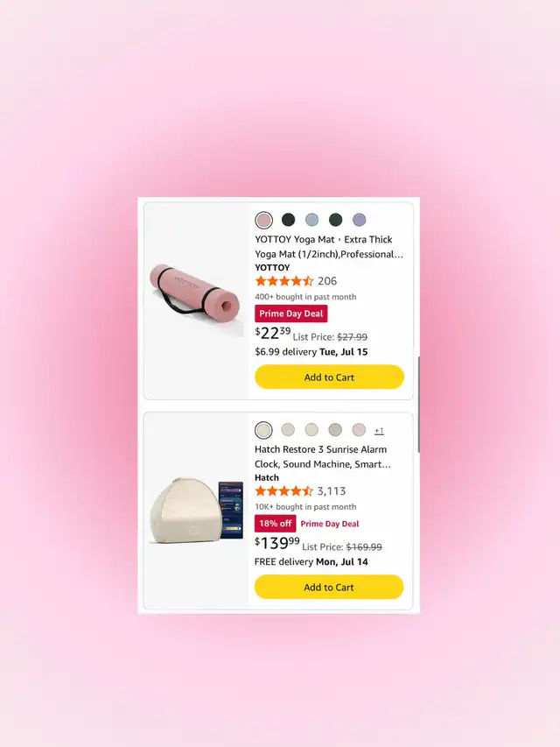Viewport: 560px width, 747px height.
Task: Open the Hatch alarm clock product image
Action: coord(196,511)
